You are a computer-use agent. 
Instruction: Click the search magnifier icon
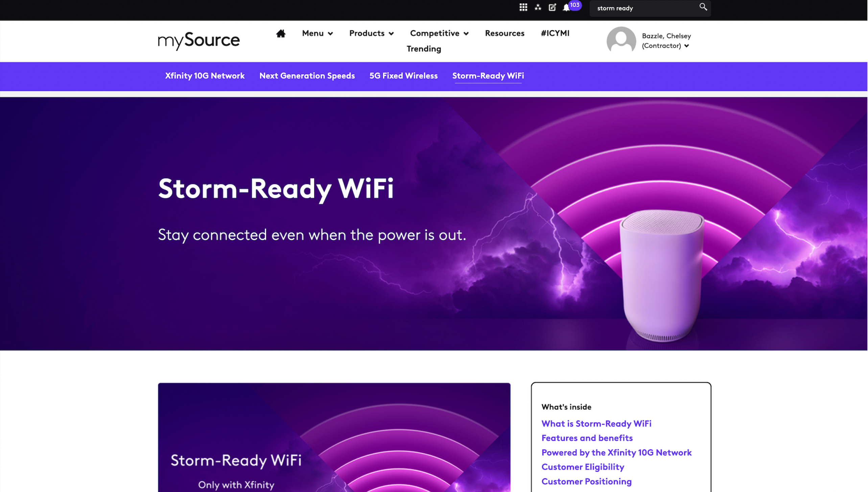[x=703, y=7]
